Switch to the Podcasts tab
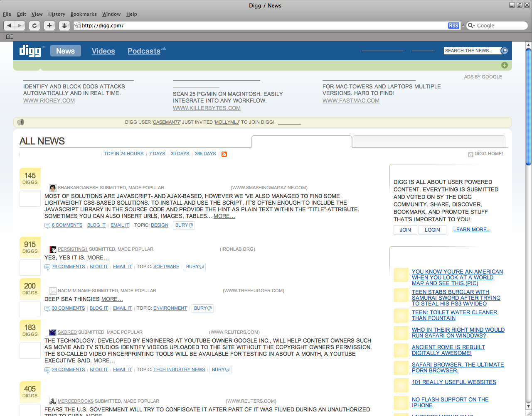The width and height of the screenshot is (532, 416). point(144,51)
